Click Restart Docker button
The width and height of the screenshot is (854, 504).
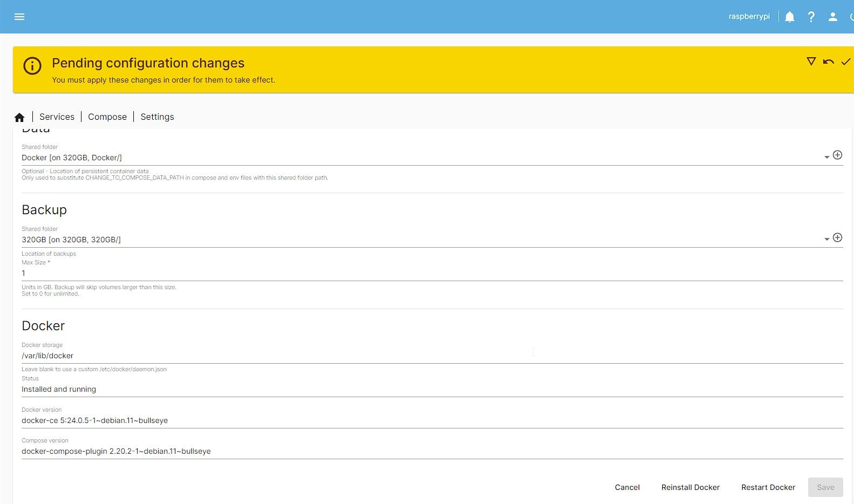[768, 487]
